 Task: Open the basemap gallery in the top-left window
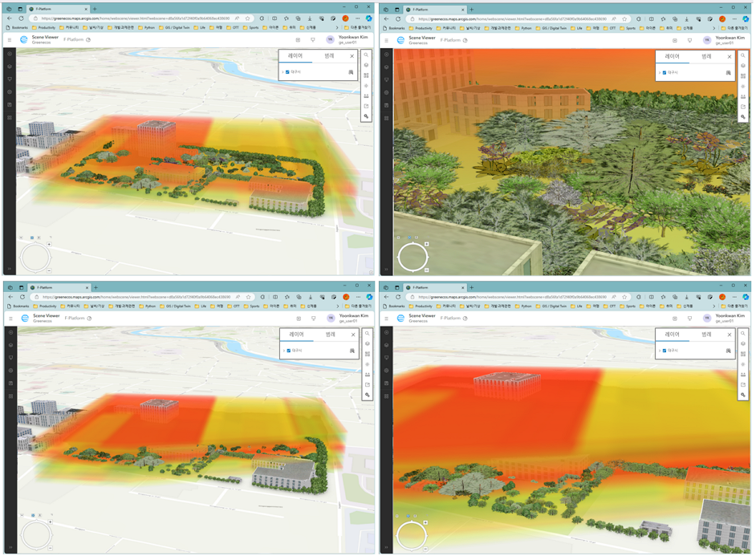point(367,75)
